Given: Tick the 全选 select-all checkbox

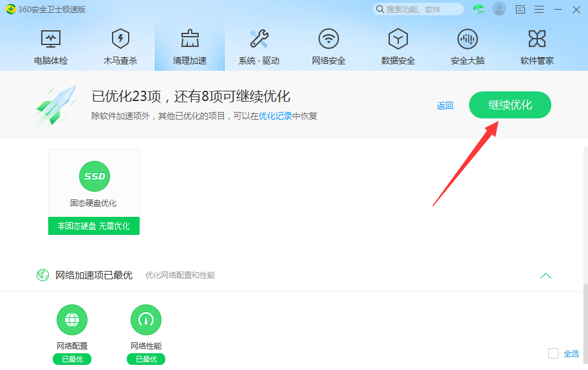Looking at the screenshot, I should tap(553, 353).
